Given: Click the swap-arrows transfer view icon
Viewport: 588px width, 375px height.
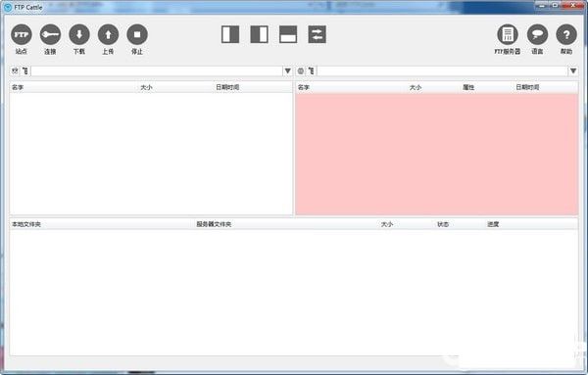Looking at the screenshot, I should (x=317, y=34).
